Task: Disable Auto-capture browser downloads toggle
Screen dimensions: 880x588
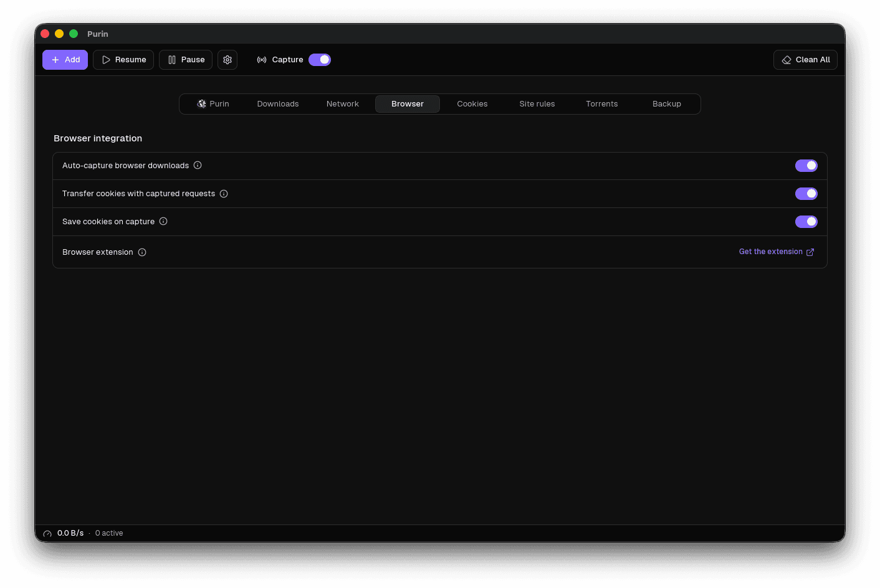Action: click(806, 166)
